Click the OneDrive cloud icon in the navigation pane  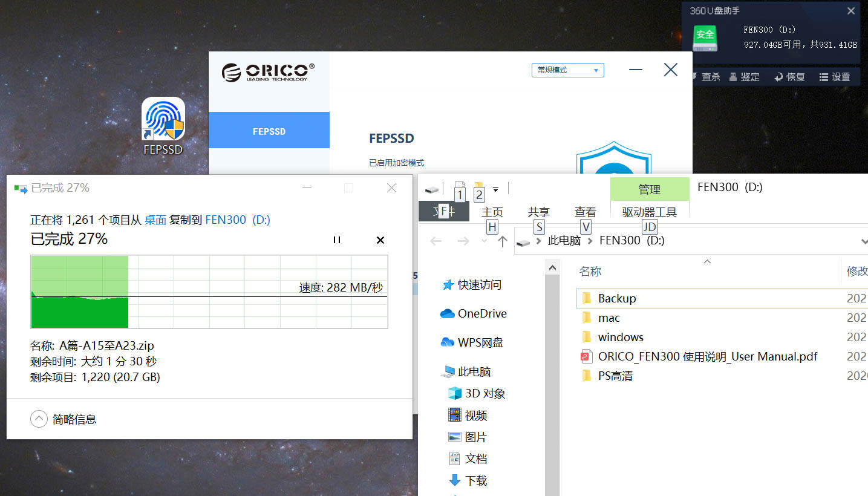(x=448, y=313)
